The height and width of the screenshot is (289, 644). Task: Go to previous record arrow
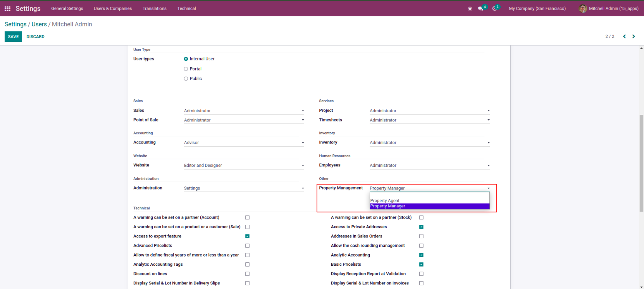click(624, 36)
